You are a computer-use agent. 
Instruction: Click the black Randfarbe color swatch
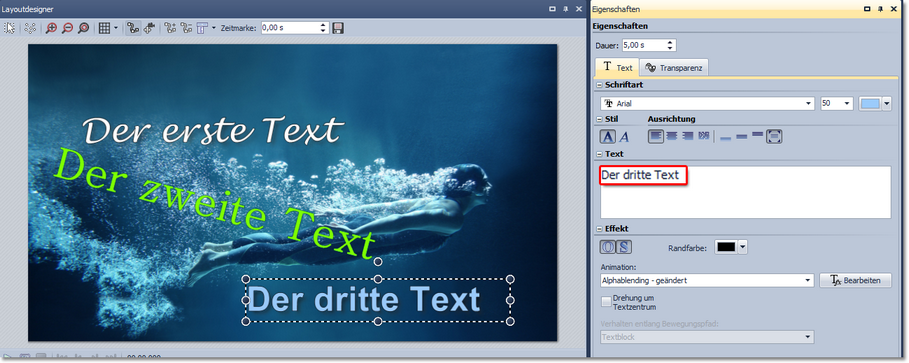click(726, 247)
